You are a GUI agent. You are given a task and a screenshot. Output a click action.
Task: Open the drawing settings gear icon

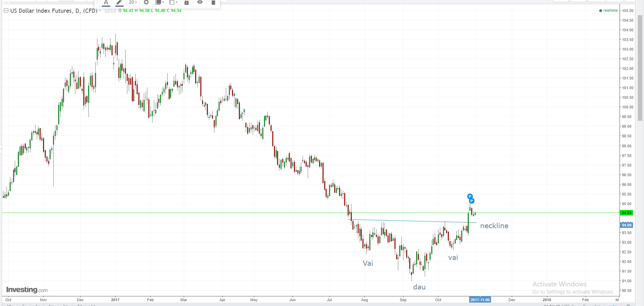tap(146, 2)
